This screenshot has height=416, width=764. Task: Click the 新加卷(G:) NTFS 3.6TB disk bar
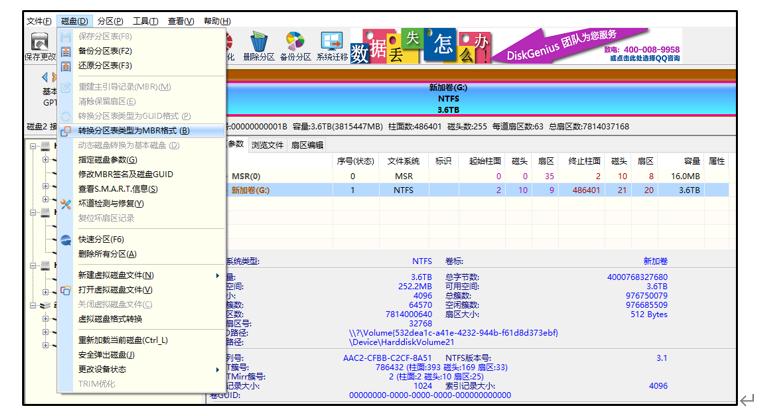coord(480,99)
